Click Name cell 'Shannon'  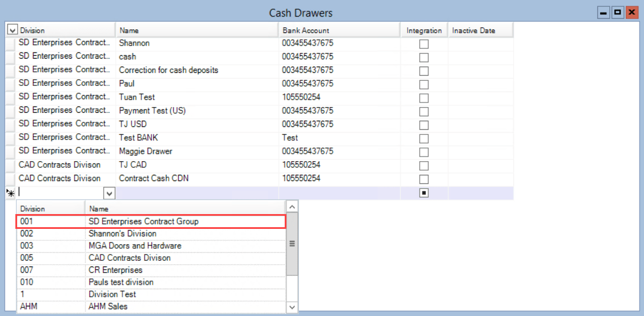[197, 43]
